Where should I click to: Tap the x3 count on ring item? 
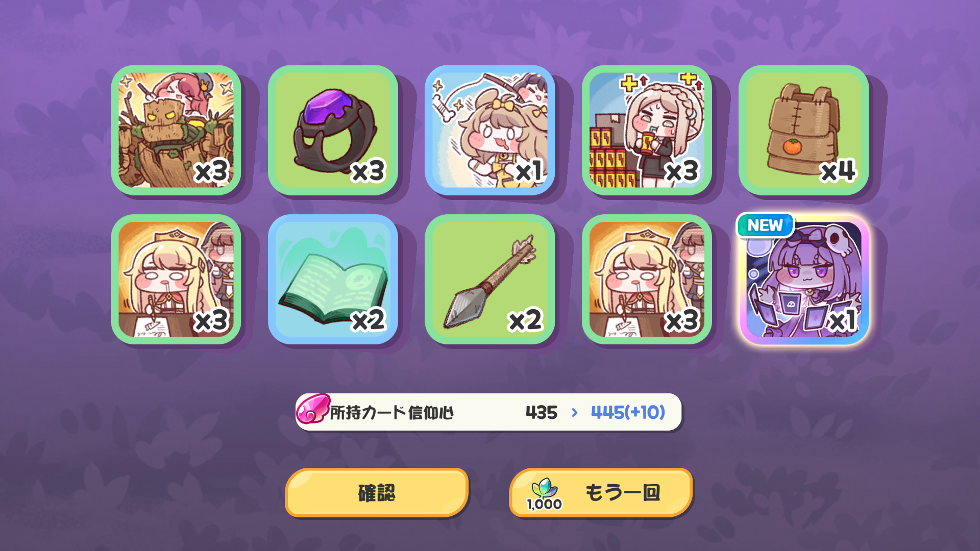368,171
